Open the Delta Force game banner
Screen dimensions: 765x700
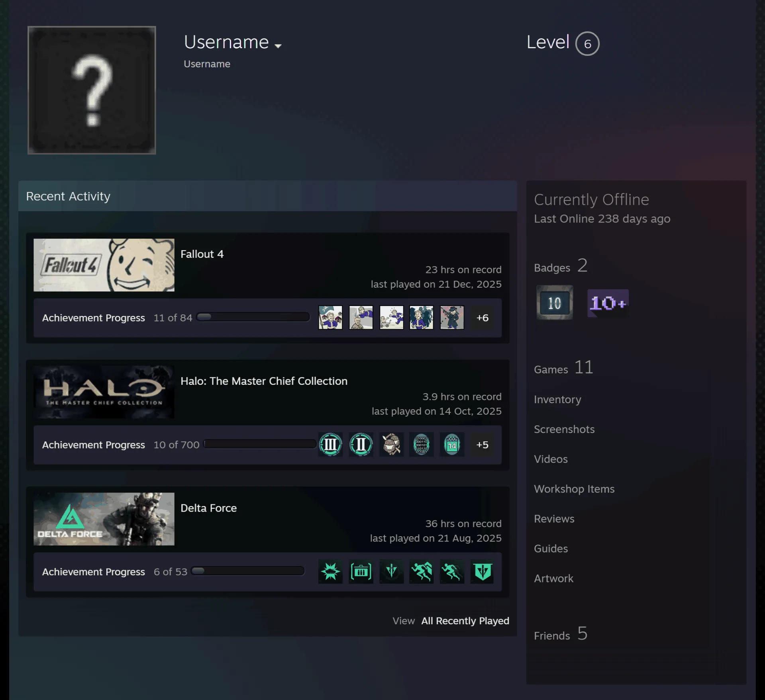[x=104, y=519]
